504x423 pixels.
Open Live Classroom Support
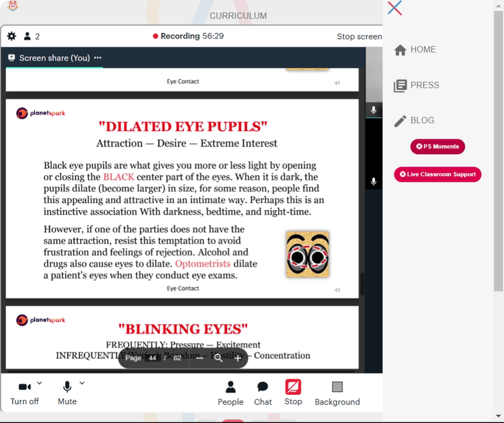click(437, 174)
